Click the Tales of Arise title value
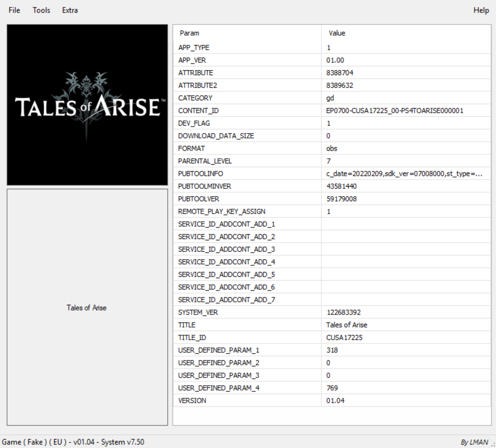496x448 pixels. point(346,325)
